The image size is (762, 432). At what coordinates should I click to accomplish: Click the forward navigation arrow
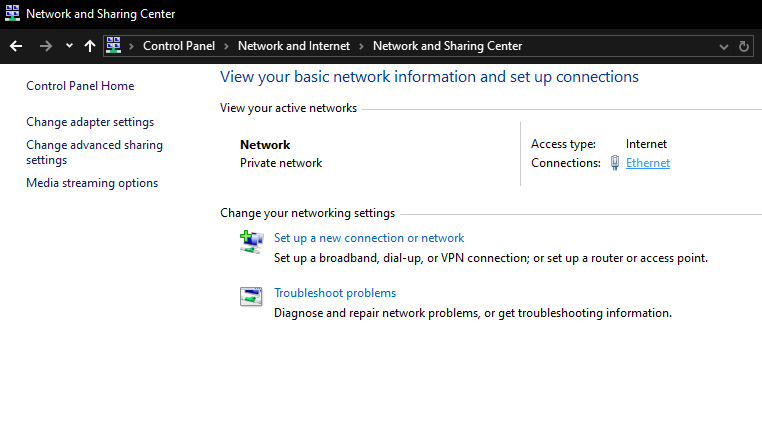tap(46, 46)
